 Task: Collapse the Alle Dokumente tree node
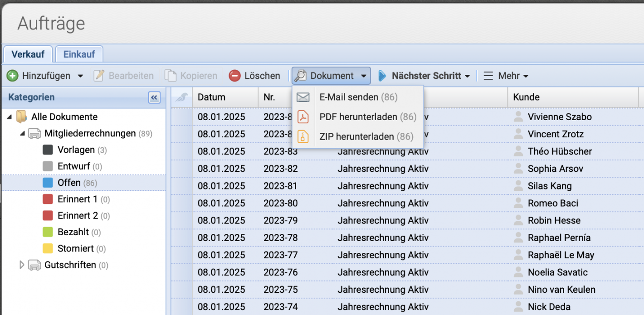click(x=10, y=117)
